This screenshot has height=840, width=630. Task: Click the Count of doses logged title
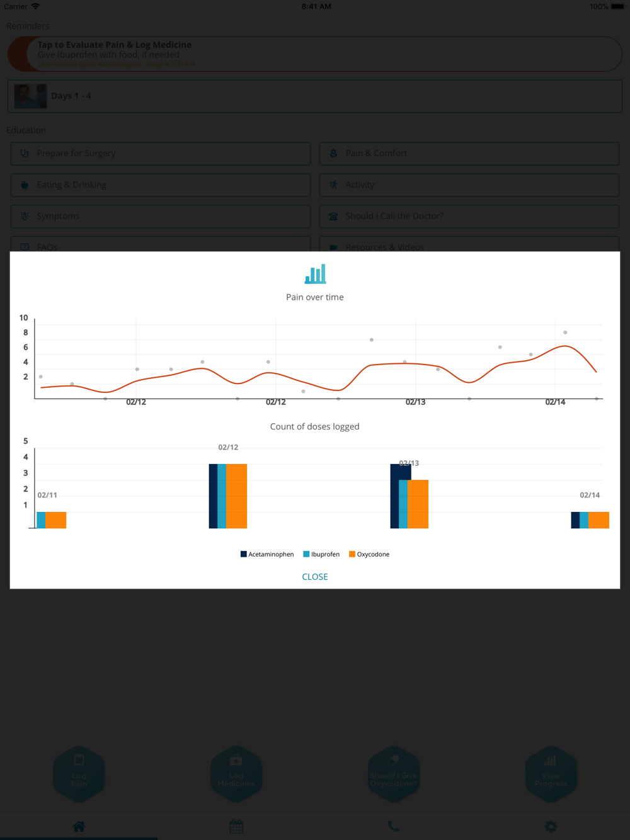(315, 426)
